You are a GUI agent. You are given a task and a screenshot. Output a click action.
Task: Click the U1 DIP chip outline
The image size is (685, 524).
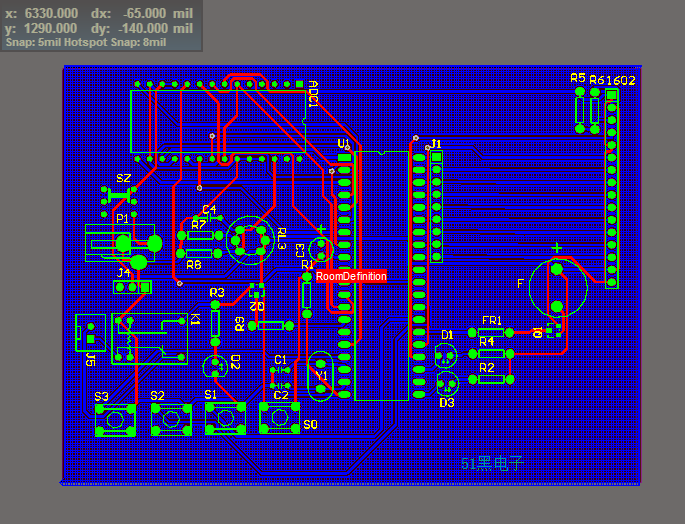(381, 276)
